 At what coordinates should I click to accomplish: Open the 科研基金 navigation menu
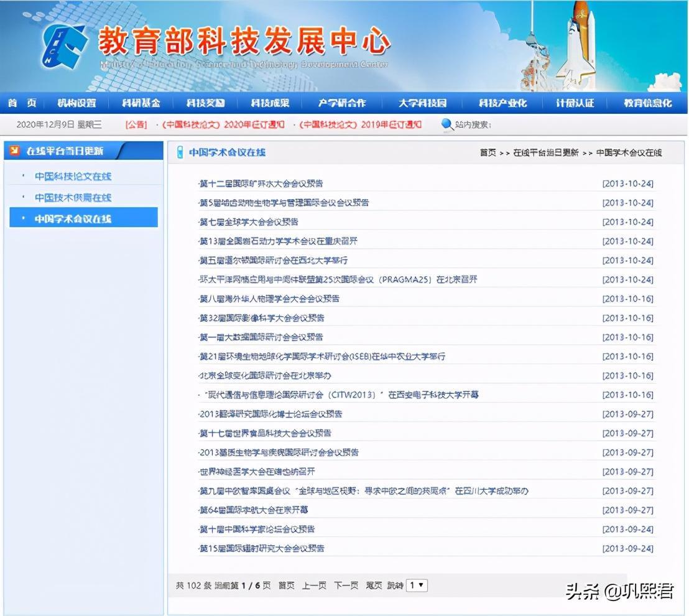tap(141, 103)
